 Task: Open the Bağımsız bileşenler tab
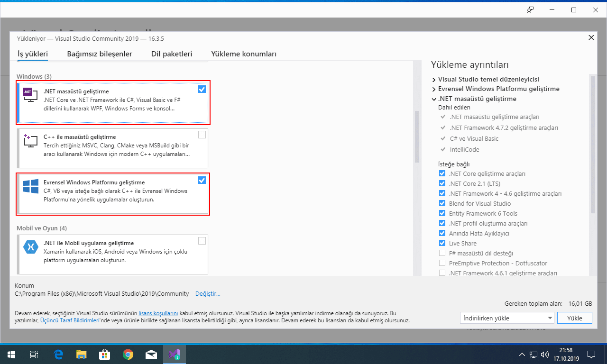pyautogui.click(x=100, y=54)
